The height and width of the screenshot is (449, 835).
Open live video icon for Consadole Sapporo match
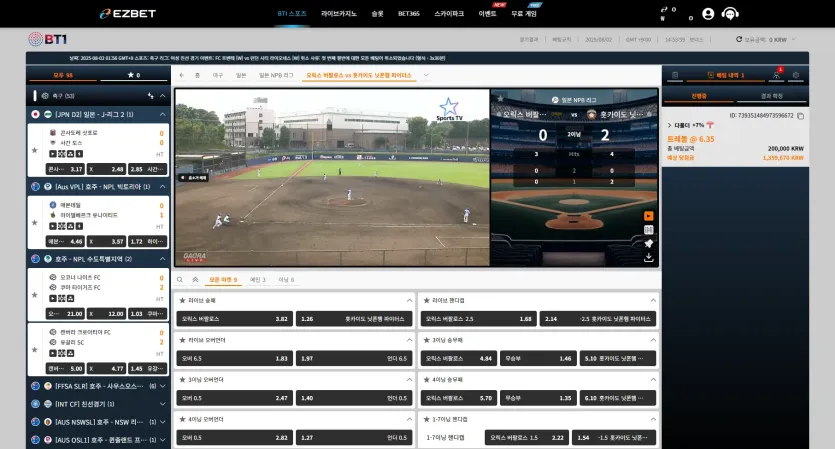point(53,154)
